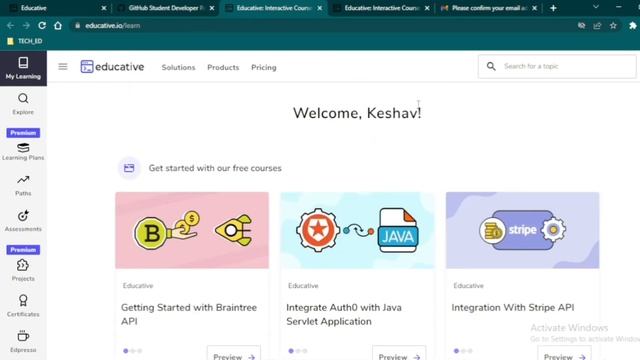Click the browser back arrow
This screenshot has height=360, width=640.
10,25
